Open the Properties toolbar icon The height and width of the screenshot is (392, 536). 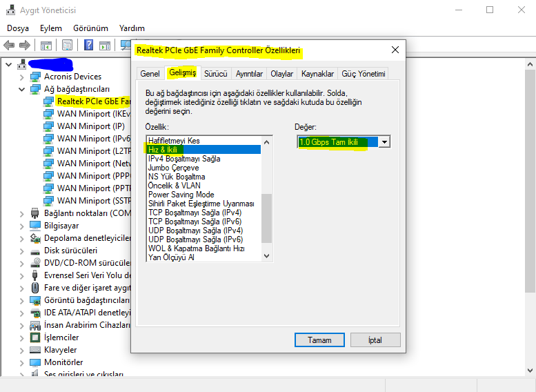67,45
